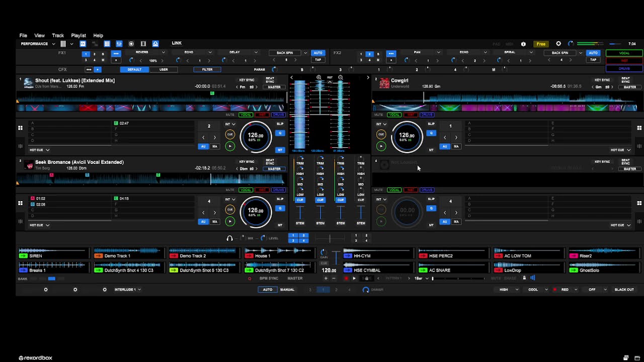This screenshot has height=362, width=644.
Task: Toggle MT master tempo on deck 1
Action: coord(280,150)
